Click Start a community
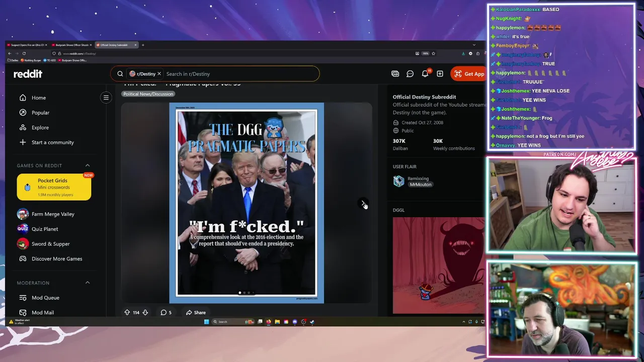 (52, 142)
